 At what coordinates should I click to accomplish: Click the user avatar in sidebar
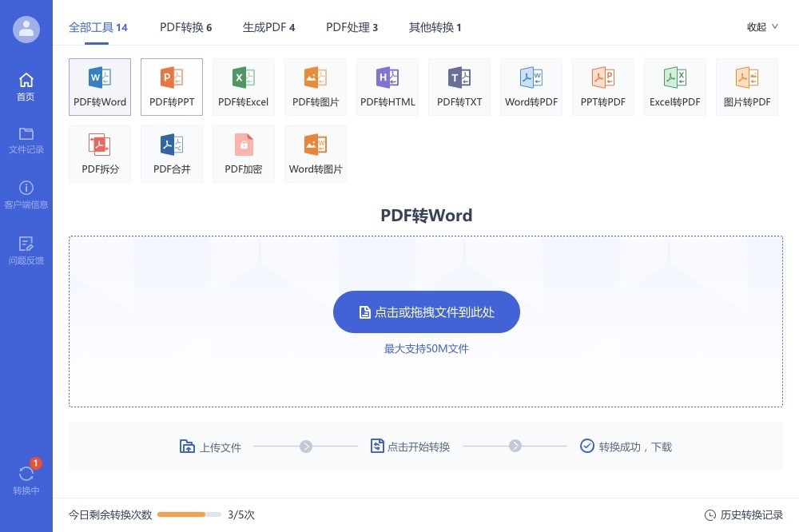[26, 30]
